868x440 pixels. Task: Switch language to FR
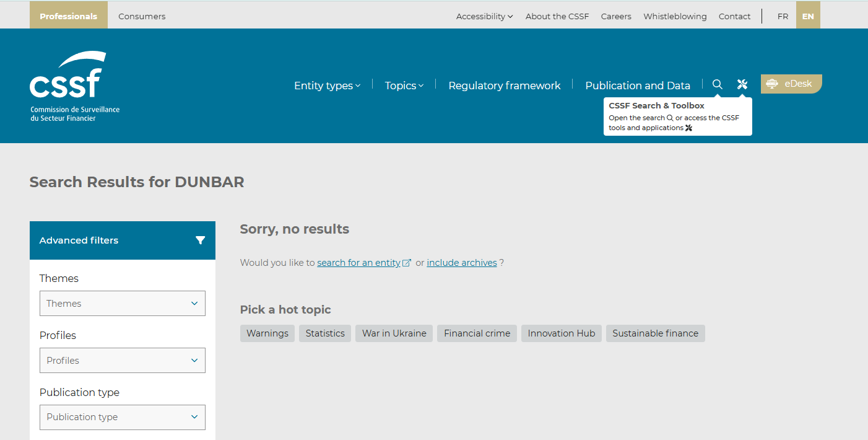click(x=783, y=17)
